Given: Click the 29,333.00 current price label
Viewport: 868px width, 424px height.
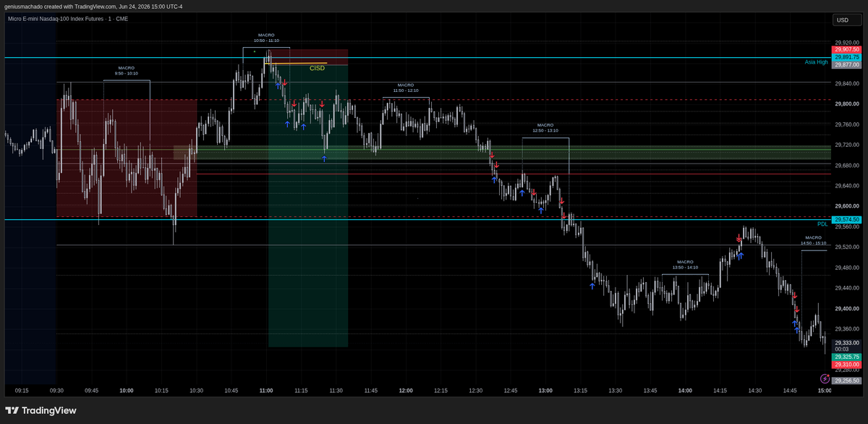Looking at the screenshot, I should click(x=847, y=342).
